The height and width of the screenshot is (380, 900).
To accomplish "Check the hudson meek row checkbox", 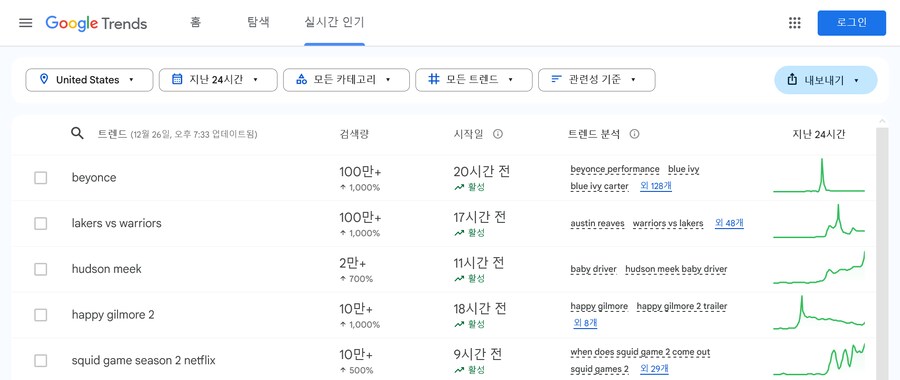I will (41, 269).
